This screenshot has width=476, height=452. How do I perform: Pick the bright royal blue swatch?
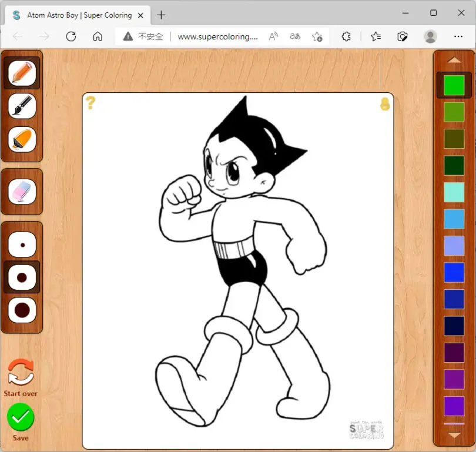tap(454, 272)
